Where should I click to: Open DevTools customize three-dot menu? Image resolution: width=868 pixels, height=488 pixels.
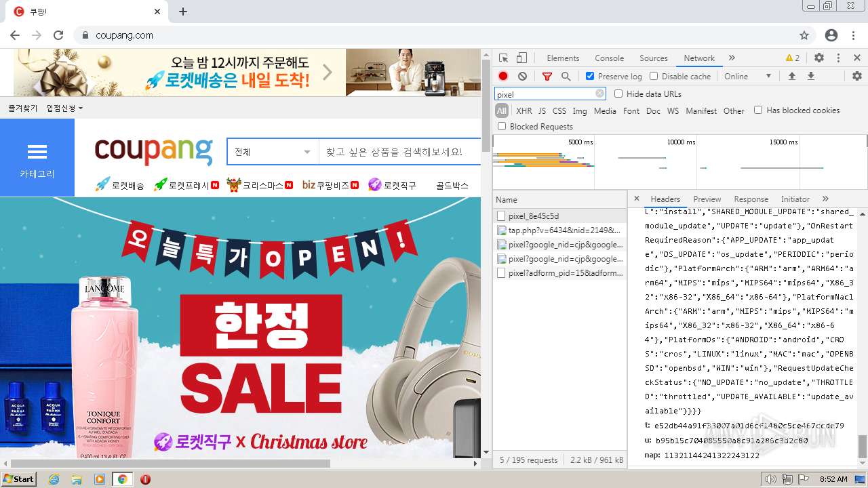(838, 58)
